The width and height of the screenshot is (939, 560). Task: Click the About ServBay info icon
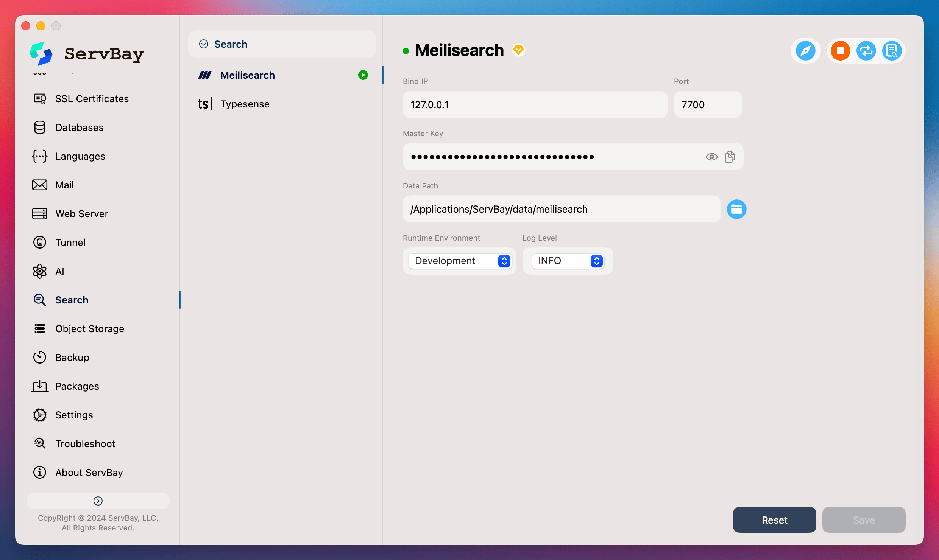point(40,472)
